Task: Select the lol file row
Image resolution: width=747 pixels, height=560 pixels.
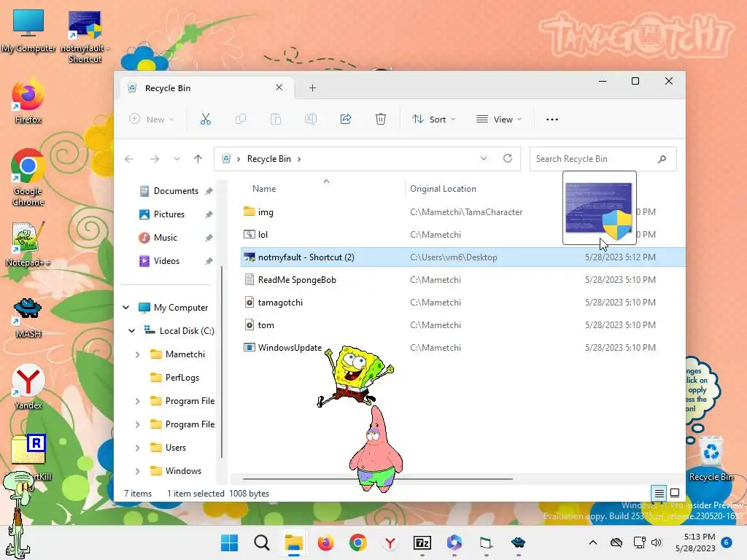Action: pyautogui.click(x=462, y=234)
